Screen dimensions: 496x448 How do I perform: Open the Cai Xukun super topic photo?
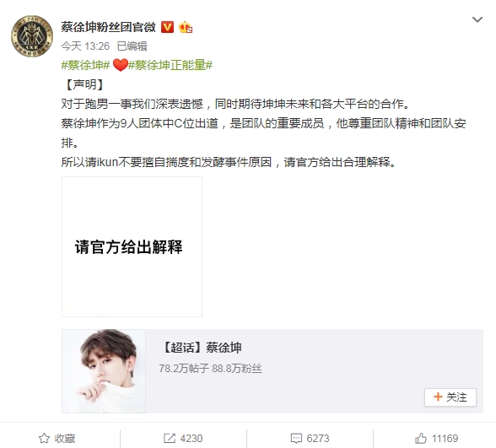(104, 371)
